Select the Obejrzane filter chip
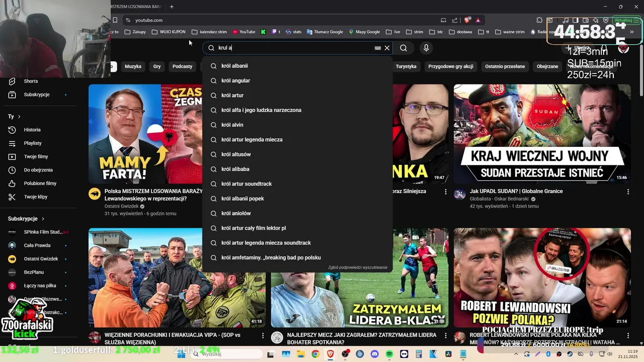The width and height of the screenshot is (644, 362). click(x=547, y=66)
